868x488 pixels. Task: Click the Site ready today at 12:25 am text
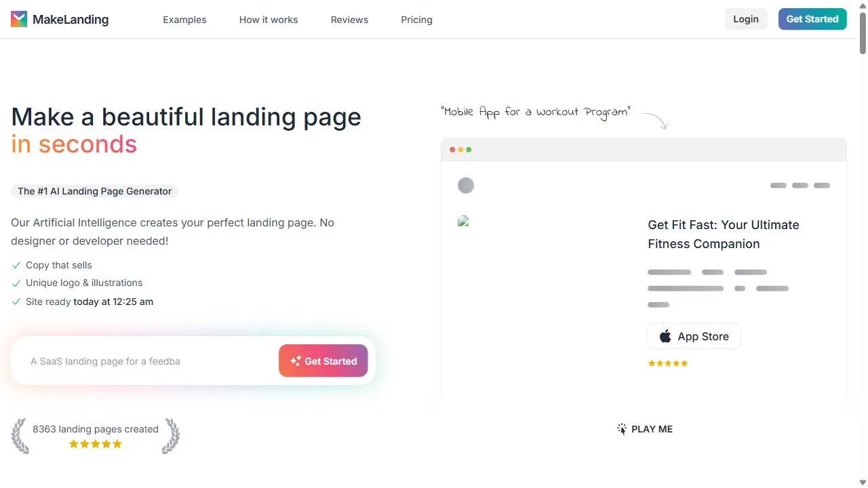(90, 302)
